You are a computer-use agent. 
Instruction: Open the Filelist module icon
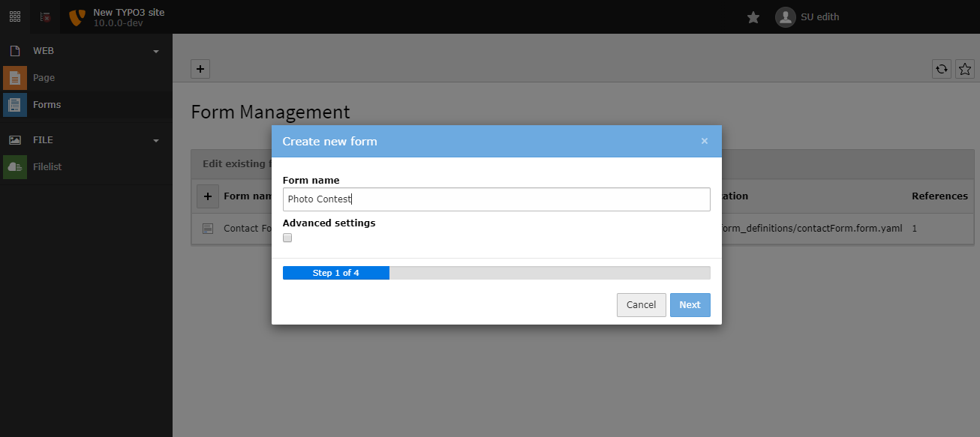coord(15,166)
